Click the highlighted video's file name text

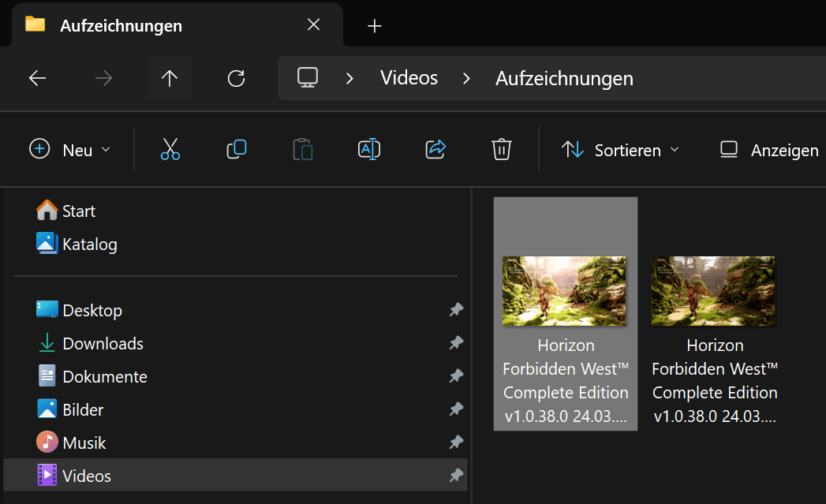tap(566, 381)
